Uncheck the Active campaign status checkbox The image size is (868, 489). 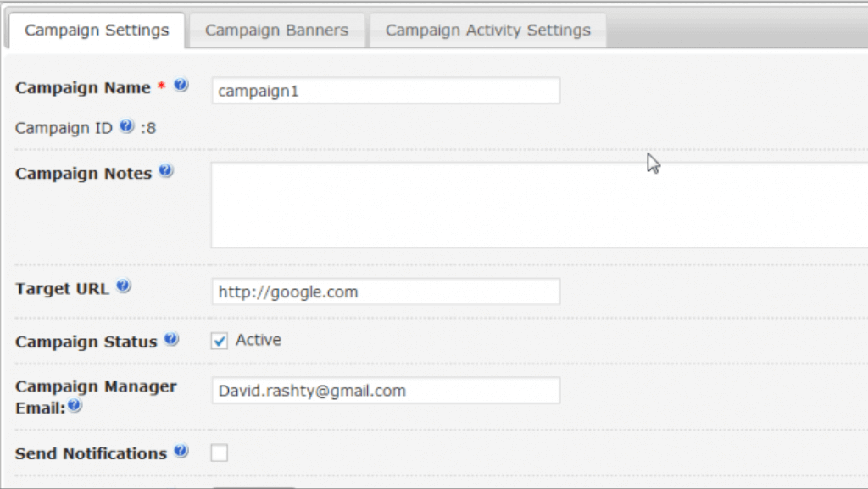tap(220, 341)
